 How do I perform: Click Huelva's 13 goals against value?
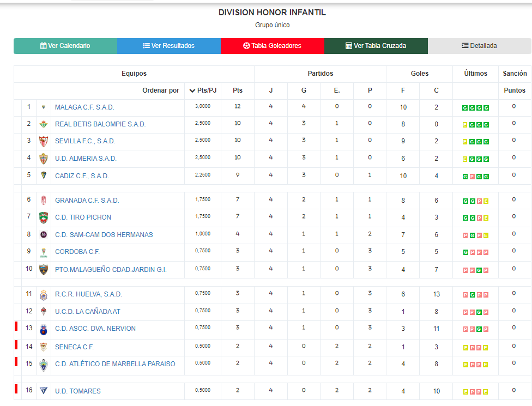tap(436, 294)
